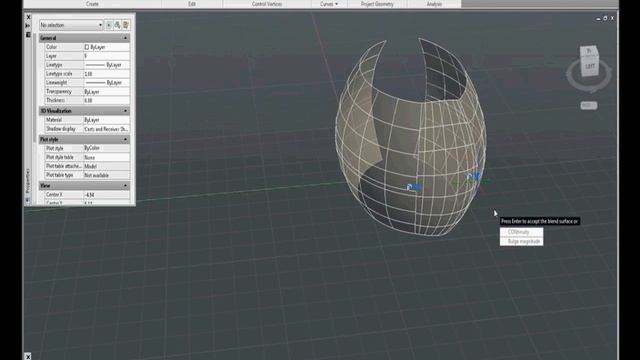Screen dimensions: 640x360
Task: Click the Quick Select icon
Action: tap(126, 25)
